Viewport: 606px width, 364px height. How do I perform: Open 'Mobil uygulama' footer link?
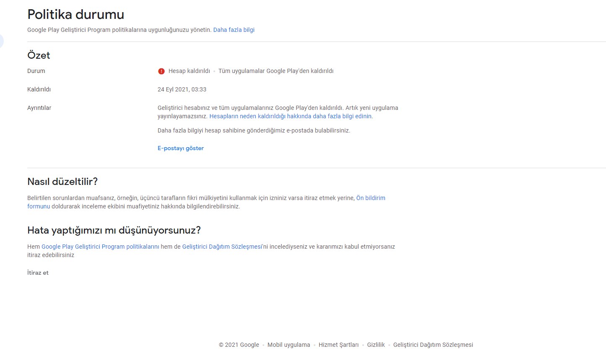289,345
